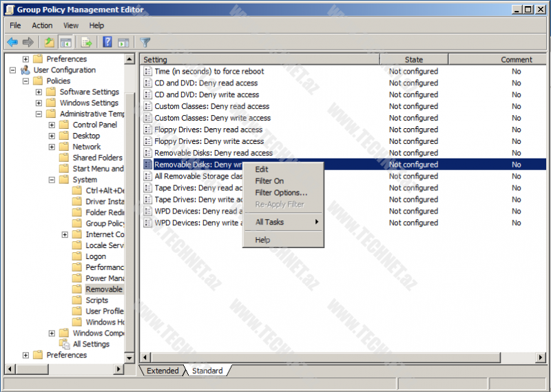Click the Filter funnel toolbar icon
Screen dimensions: 551x392
(x=145, y=42)
